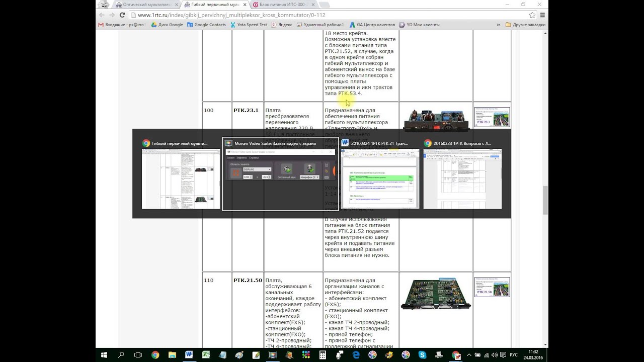
Task: Go back with the browser back arrow
Action: (102, 15)
